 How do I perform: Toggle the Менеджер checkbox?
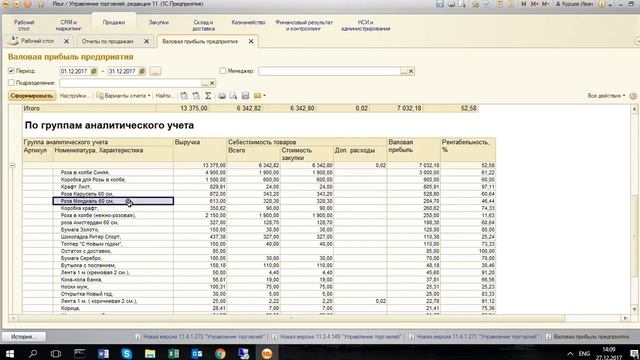pyautogui.click(x=222, y=71)
